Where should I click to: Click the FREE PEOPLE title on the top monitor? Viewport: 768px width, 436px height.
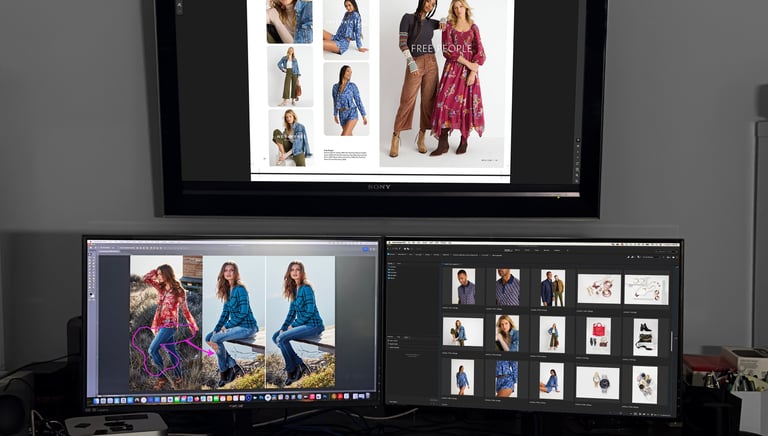tap(441, 48)
